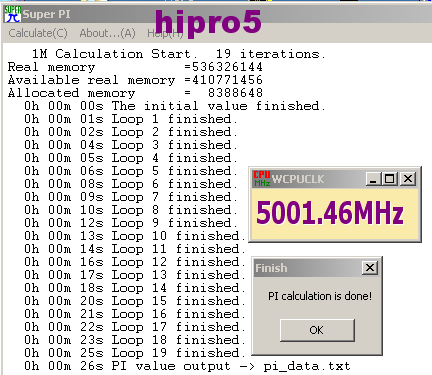Close the WCPUCLK window
Image resolution: width=432 pixels, height=375 pixels.
408,179
